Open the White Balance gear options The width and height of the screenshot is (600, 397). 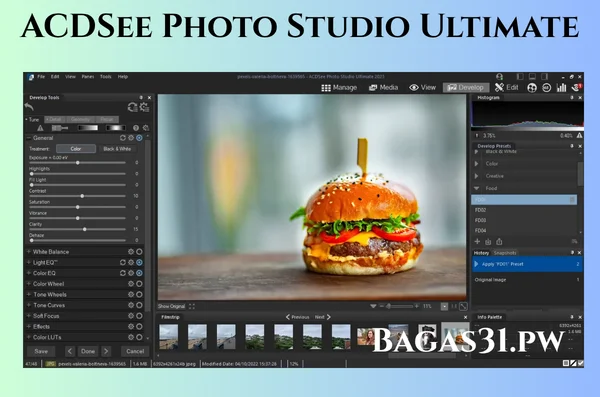point(131,252)
